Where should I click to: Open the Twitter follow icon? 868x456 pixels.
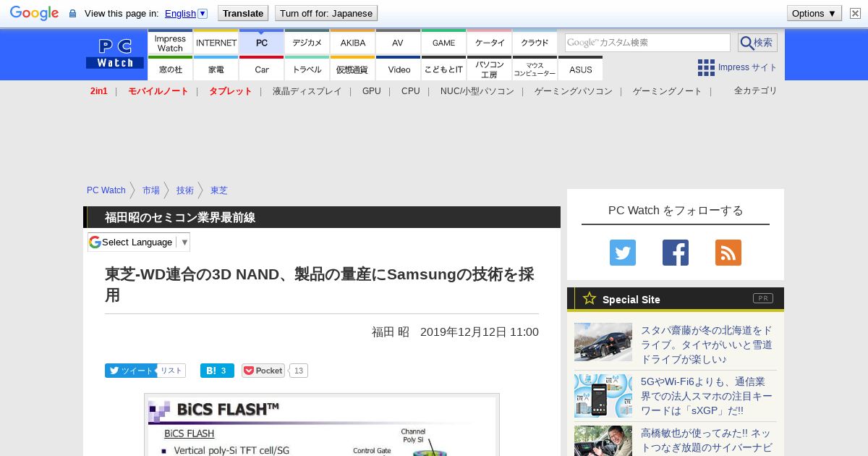623,253
